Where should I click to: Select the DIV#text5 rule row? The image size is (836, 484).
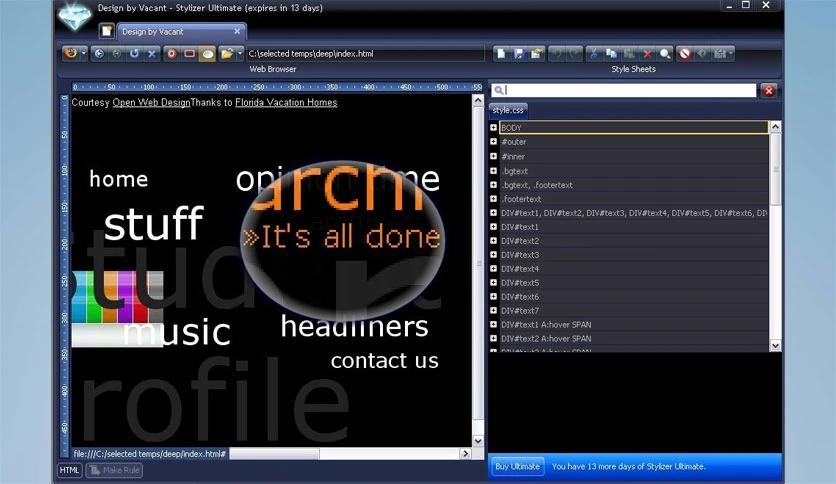pos(633,283)
